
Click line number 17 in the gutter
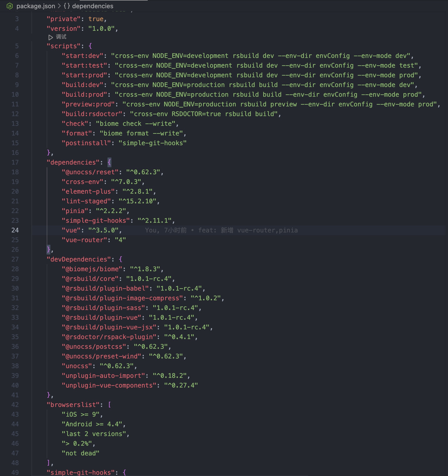15,162
